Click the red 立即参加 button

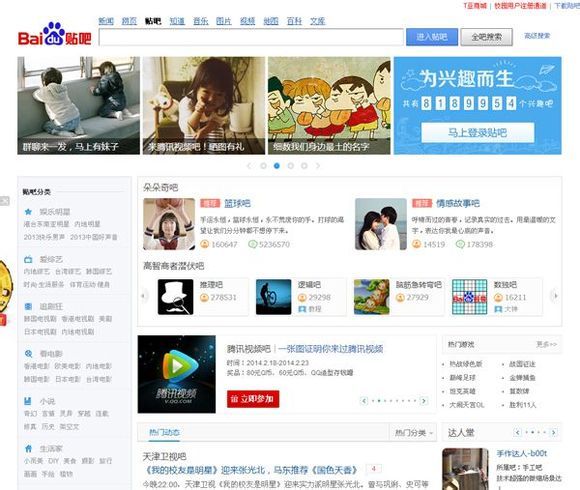coord(253,399)
